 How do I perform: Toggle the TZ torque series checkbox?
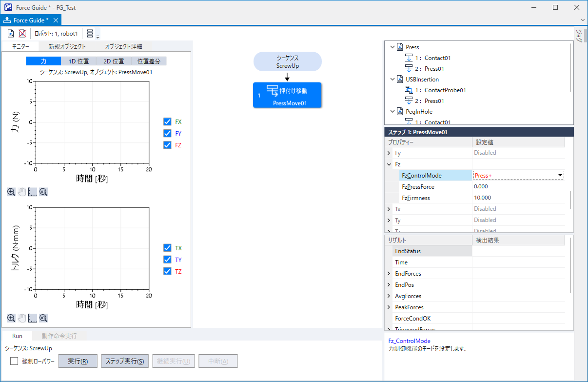click(168, 271)
